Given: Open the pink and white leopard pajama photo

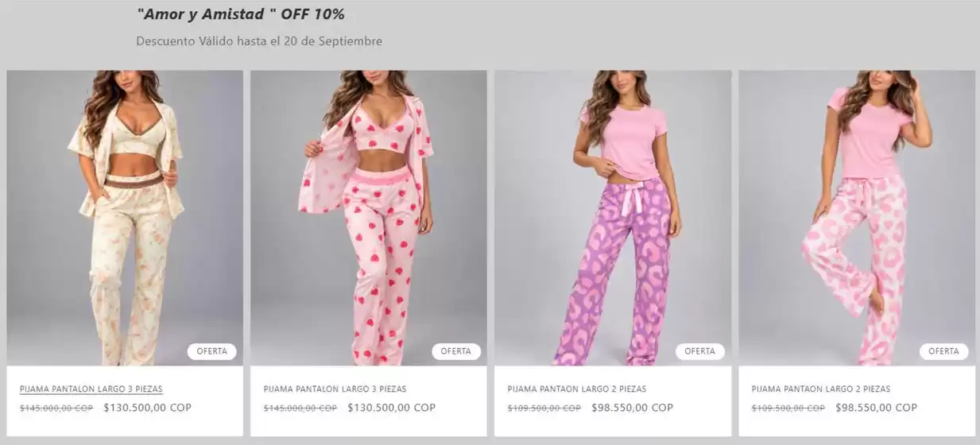Looking at the screenshot, I should tap(857, 218).
